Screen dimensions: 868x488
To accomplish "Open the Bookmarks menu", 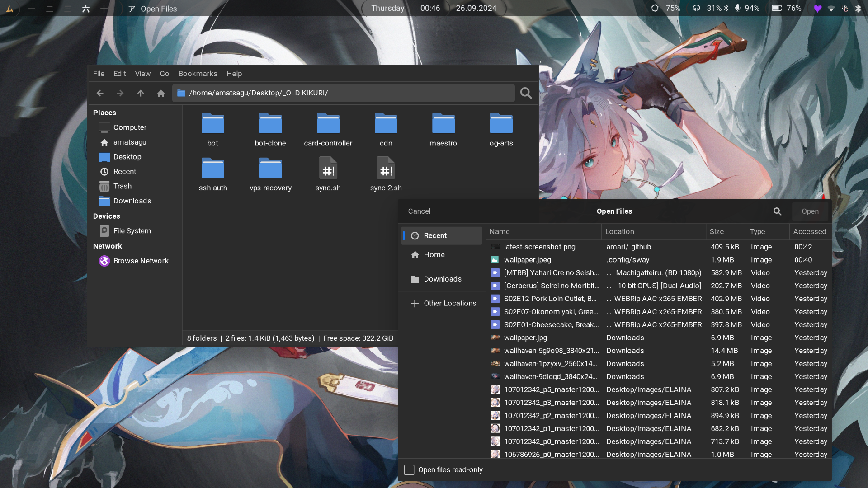I will 198,74.
